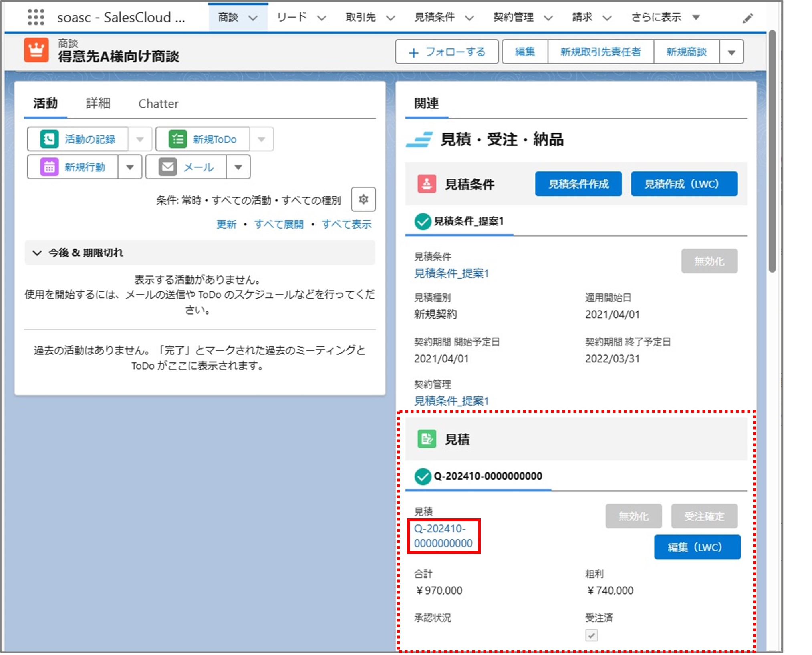Click the 見積・受注・納品 blue stripes icon

[419, 140]
